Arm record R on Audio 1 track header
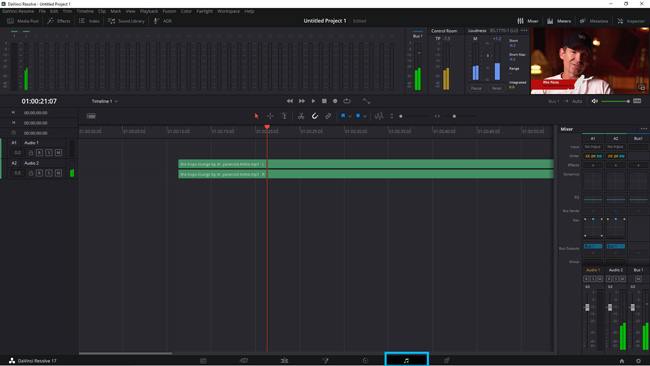650x366 pixels. click(39, 153)
